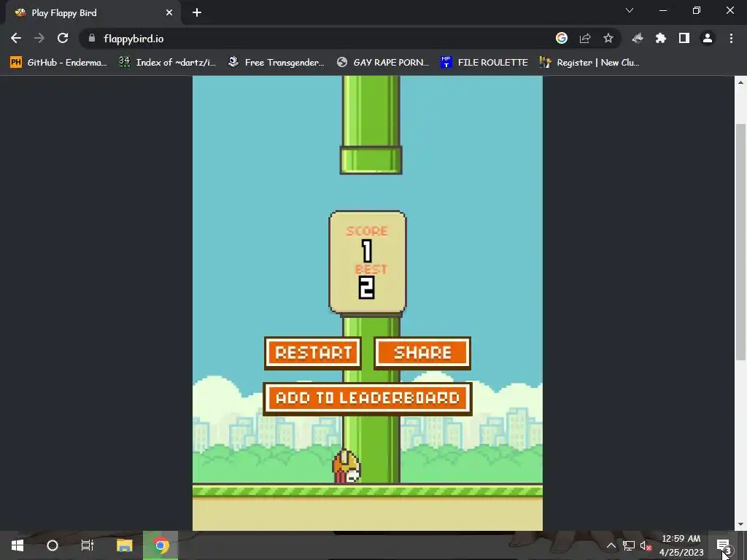747x560 pixels.
Task: Click the page vertical scrollbar thumb
Action: point(740,241)
